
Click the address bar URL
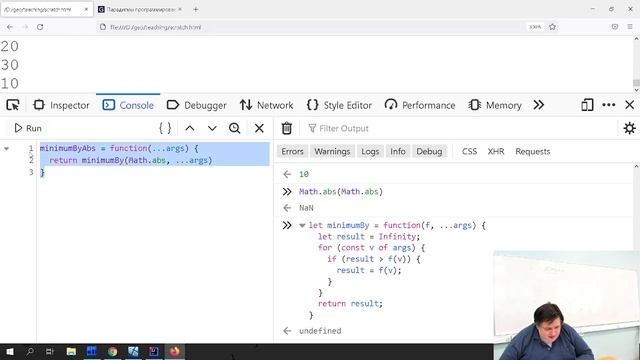(156, 27)
